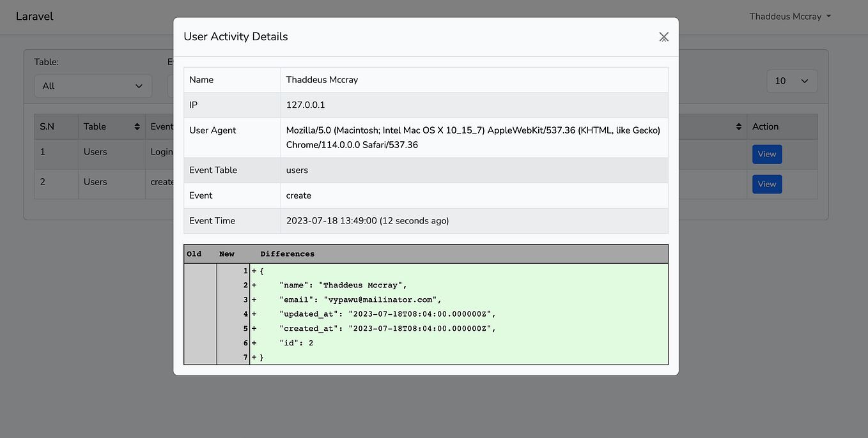868x438 pixels.
Task: Open the Thaddeus Mccray user dropdown
Action: point(790,17)
